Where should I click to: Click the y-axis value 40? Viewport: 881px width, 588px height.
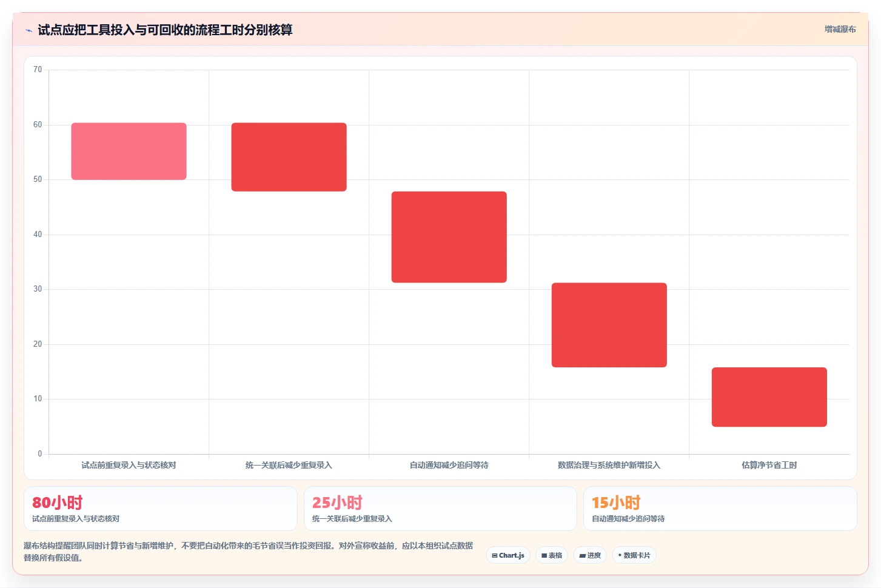pos(38,235)
